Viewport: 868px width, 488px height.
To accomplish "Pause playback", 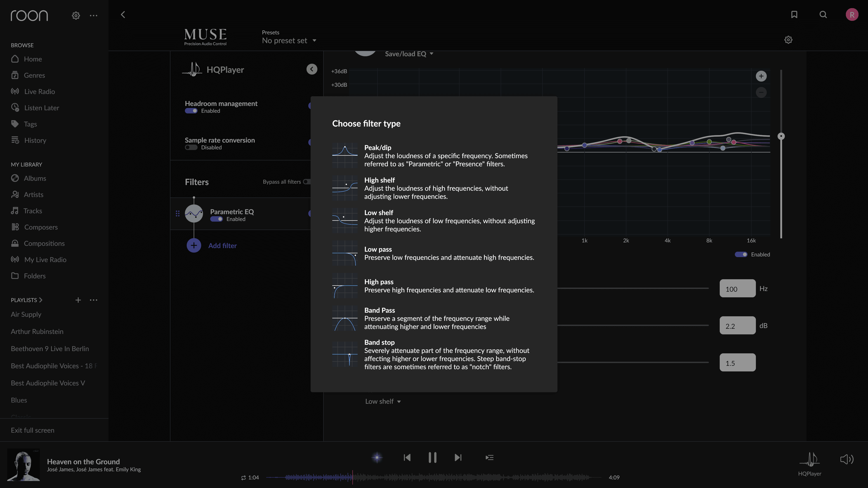I will tap(432, 457).
